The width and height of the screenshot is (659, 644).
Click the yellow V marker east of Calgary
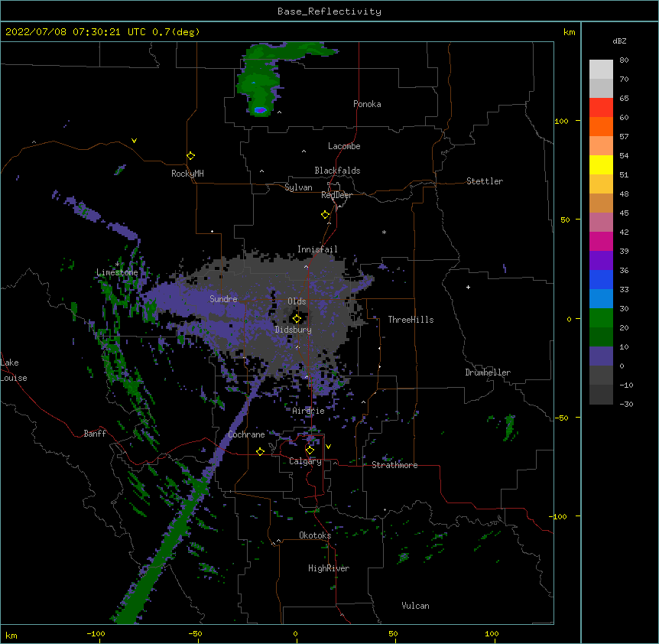point(328,447)
